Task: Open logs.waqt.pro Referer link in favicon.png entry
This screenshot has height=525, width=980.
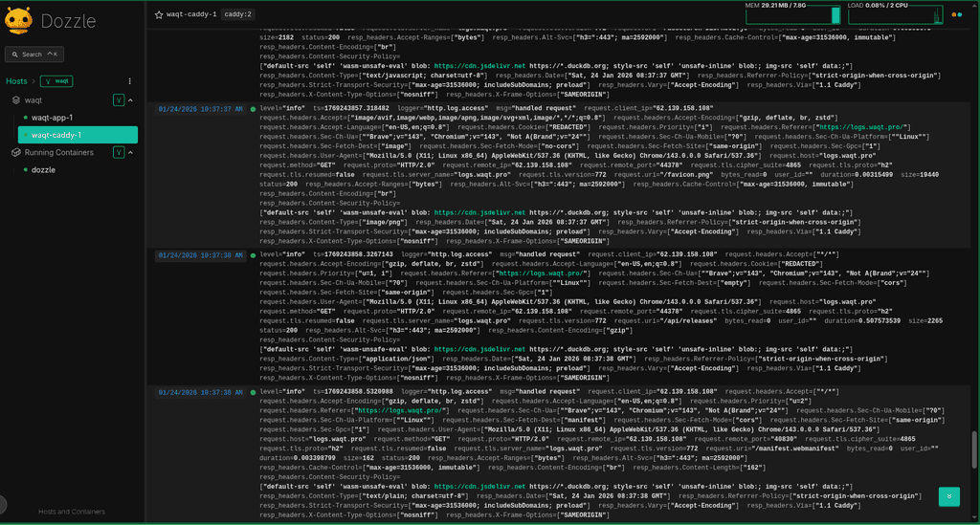Action: [861, 127]
